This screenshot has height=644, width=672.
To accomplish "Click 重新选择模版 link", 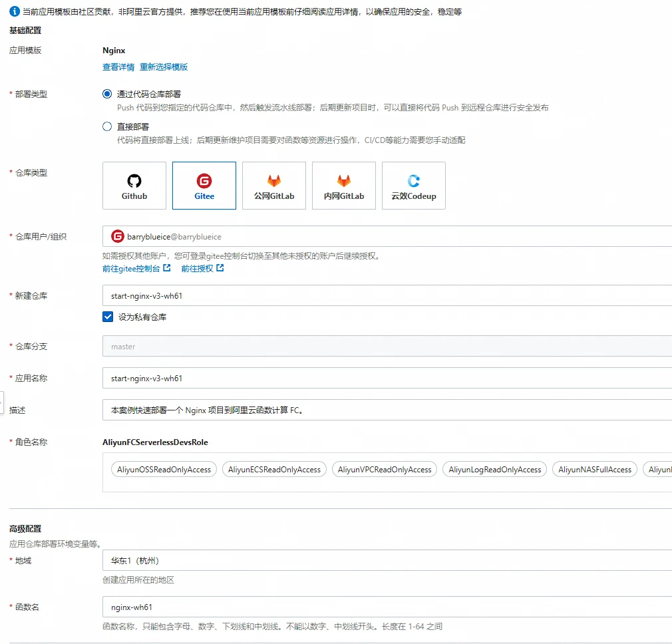I will click(164, 67).
